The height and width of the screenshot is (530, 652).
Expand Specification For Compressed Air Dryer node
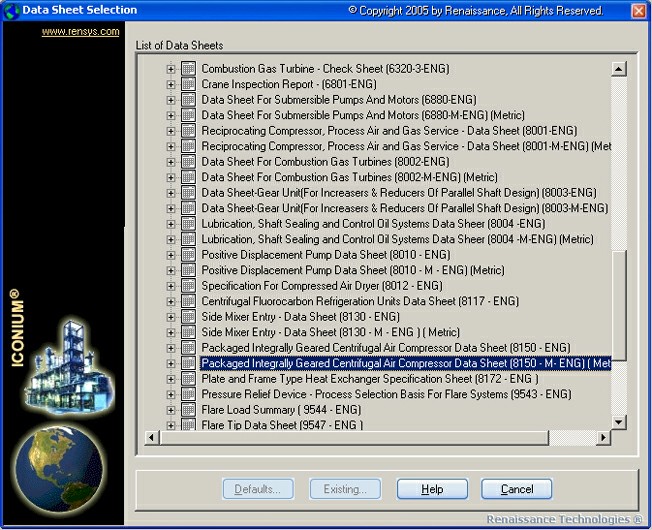(170, 286)
